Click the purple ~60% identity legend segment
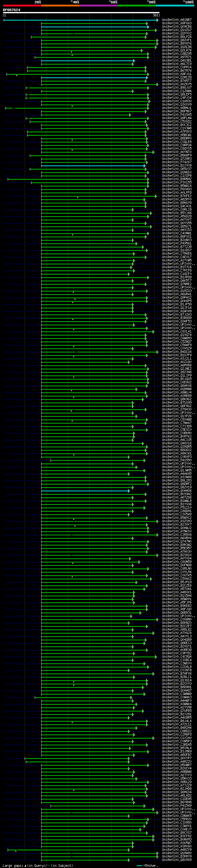 click(x=98, y=6)
